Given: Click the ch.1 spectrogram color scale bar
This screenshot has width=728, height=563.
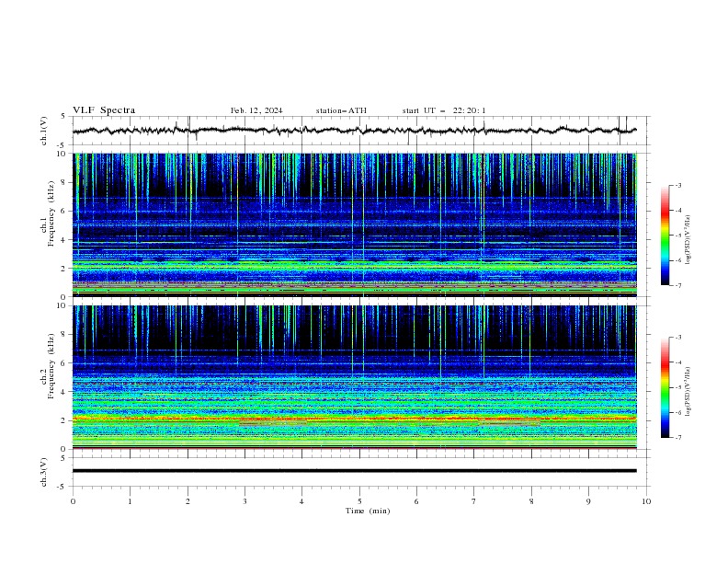Looking at the screenshot, I should pos(665,236).
